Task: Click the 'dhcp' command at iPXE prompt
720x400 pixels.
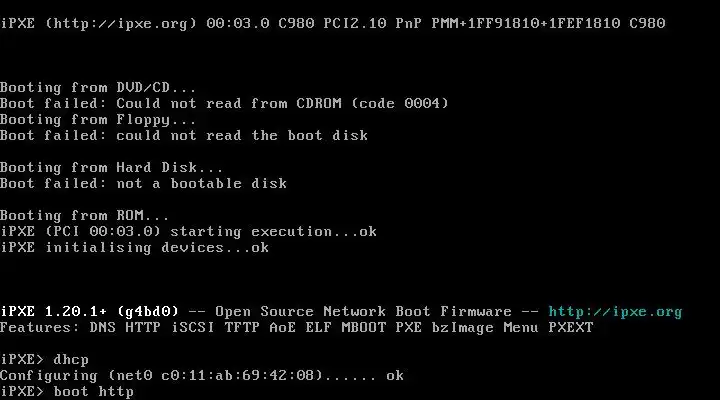Action: (71, 360)
